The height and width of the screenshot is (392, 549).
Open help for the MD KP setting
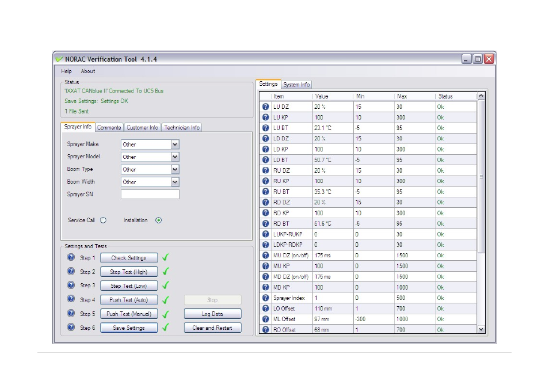[x=266, y=287]
